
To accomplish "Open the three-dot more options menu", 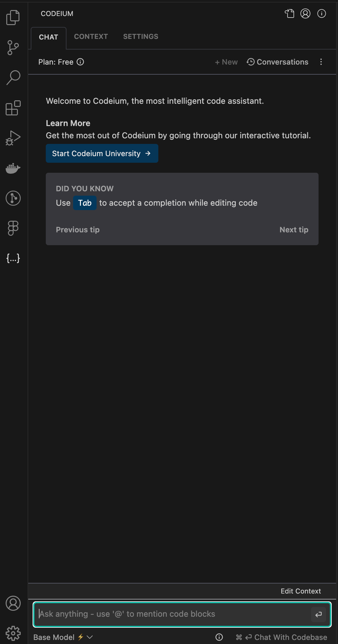I will [321, 62].
